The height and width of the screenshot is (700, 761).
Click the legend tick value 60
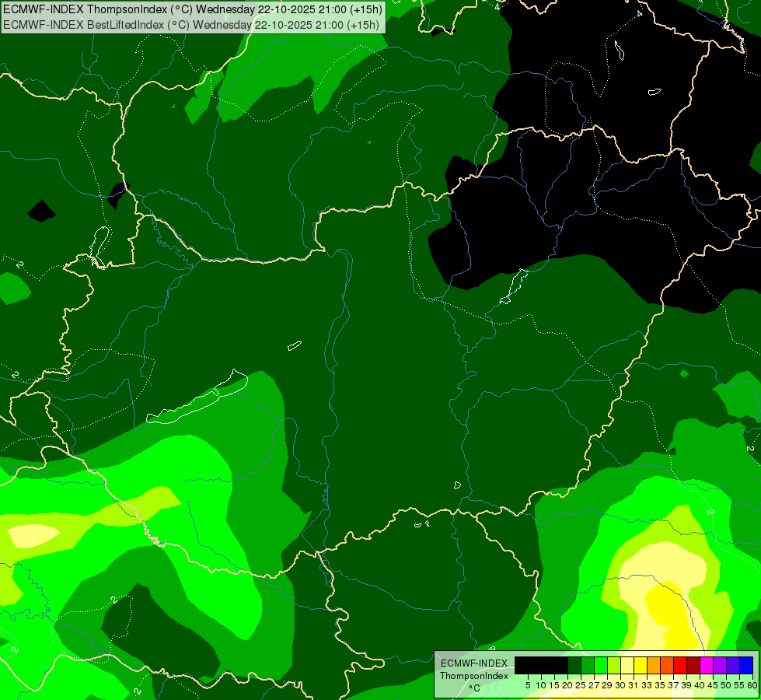point(752,685)
